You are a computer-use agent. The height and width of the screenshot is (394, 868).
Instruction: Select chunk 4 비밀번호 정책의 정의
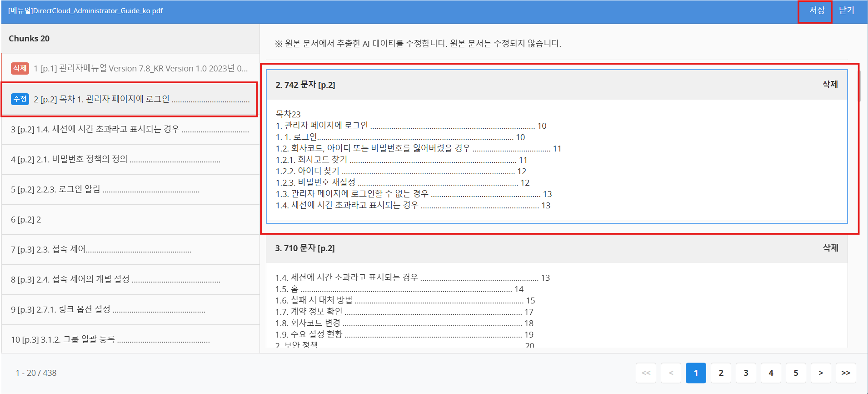point(130,159)
